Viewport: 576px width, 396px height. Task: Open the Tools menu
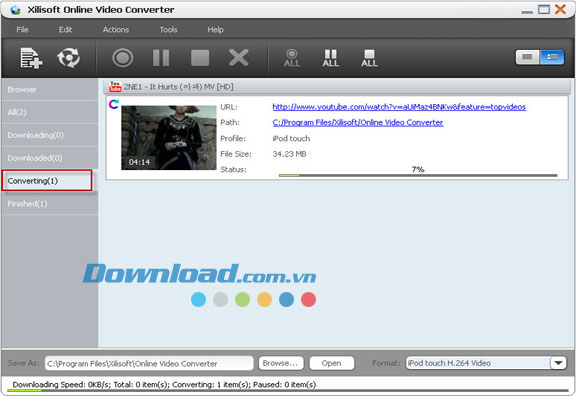pyautogui.click(x=169, y=30)
